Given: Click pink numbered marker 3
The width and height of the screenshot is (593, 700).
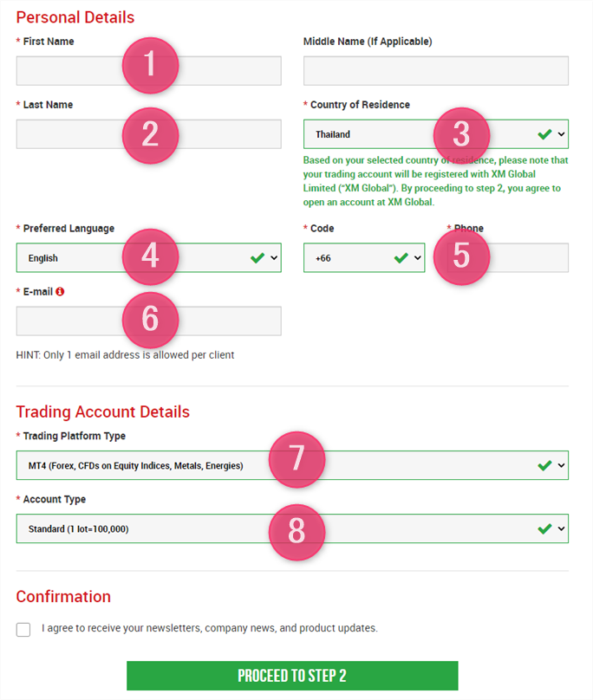Looking at the screenshot, I should [x=461, y=134].
